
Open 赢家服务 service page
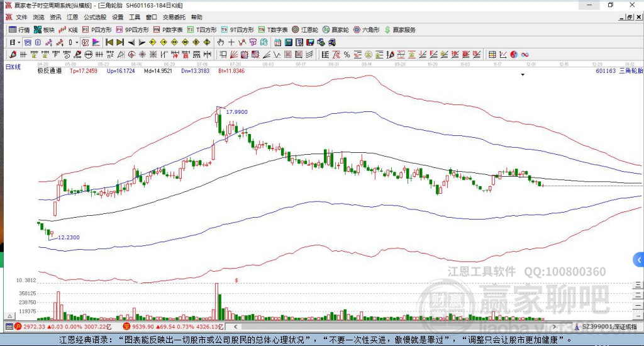400,30
